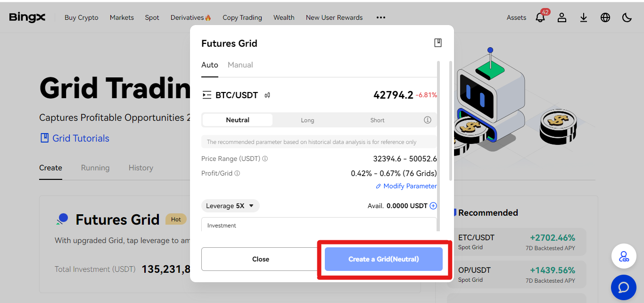Open the Markets menu
This screenshot has width=644, height=303.
pyautogui.click(x=122, y=17)
